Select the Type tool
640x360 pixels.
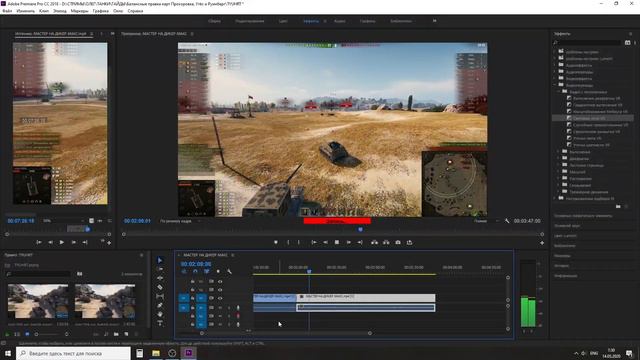point(160,323)
